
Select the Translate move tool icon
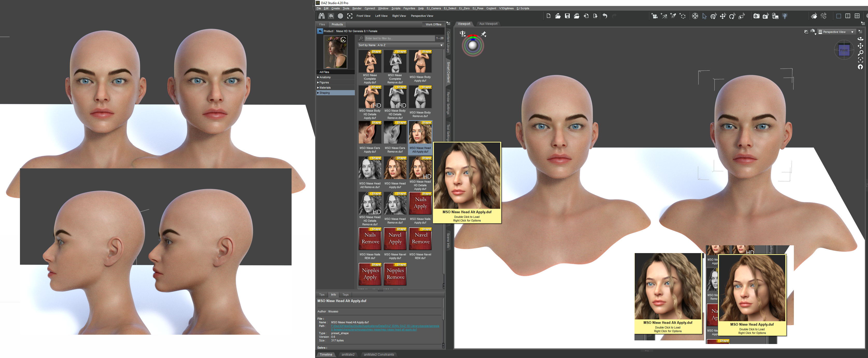[x=723, y=16]
